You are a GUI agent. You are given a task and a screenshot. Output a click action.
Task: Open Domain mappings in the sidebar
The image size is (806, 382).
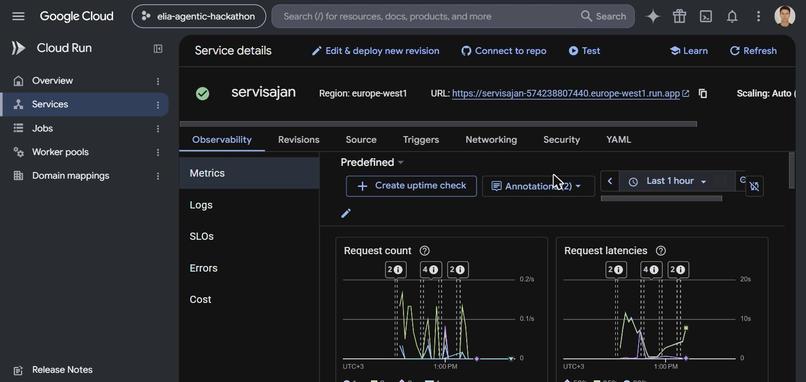pyautogui.click(x=71, y=176)
